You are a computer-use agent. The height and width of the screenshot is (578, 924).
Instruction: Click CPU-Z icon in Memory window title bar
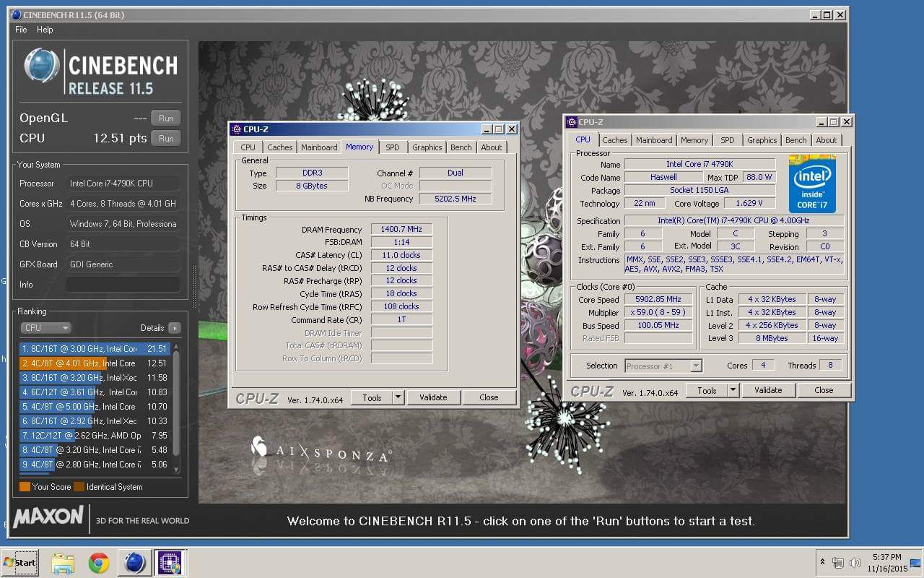(x=236, y=129)
